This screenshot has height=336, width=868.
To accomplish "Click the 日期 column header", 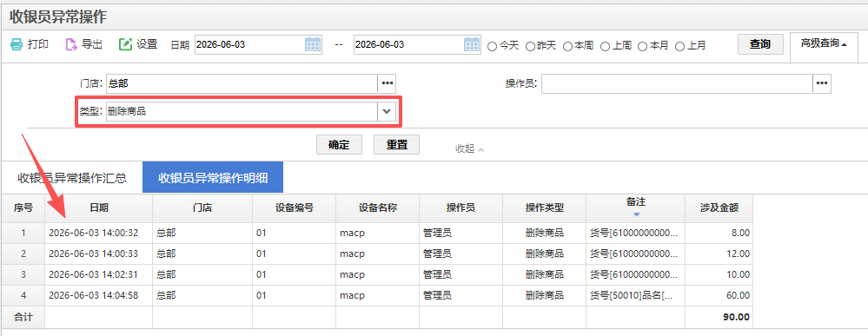I will pyautogui.click(x=99, y=208).
